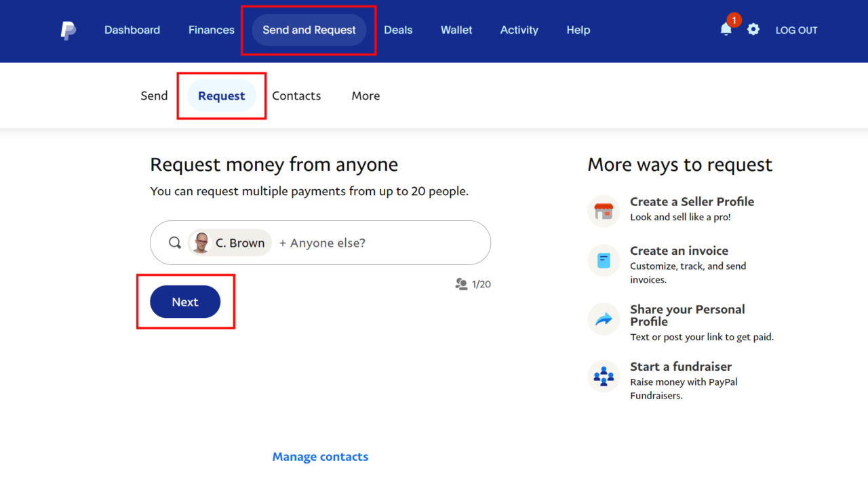
Task: Click Start a fundraiser text link
Action: coord(681,366)
